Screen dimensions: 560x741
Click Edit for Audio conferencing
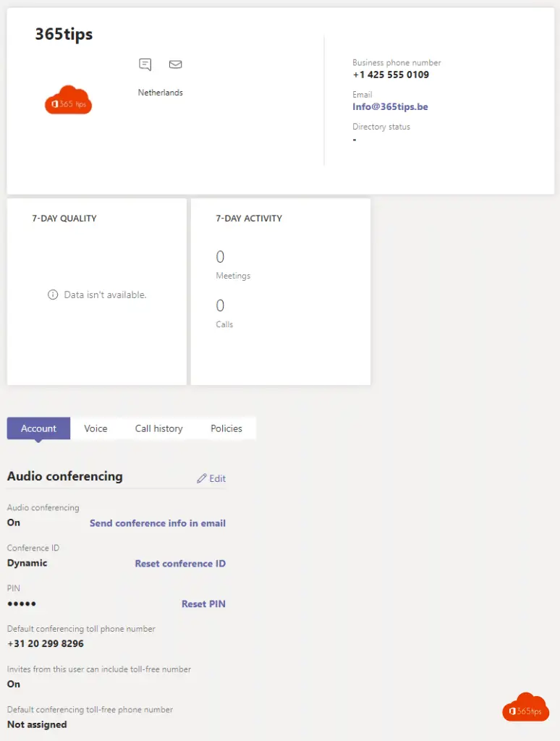[x=217, y=479]
